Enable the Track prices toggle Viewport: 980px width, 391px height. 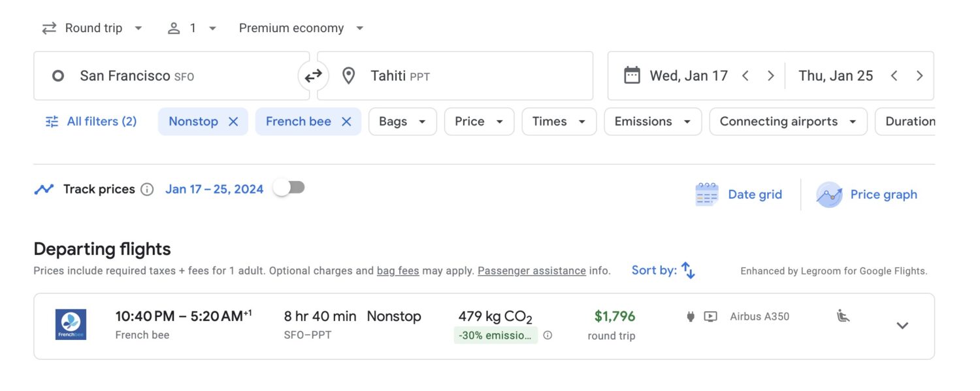click(x=289, y=188)
